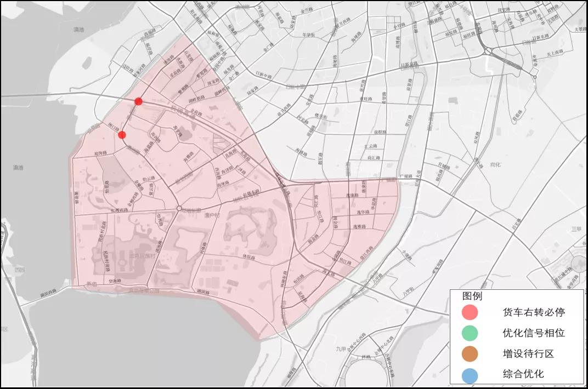
Task: Click the red 货车右转必停 legend circle
Action: [x=470, y=312]
